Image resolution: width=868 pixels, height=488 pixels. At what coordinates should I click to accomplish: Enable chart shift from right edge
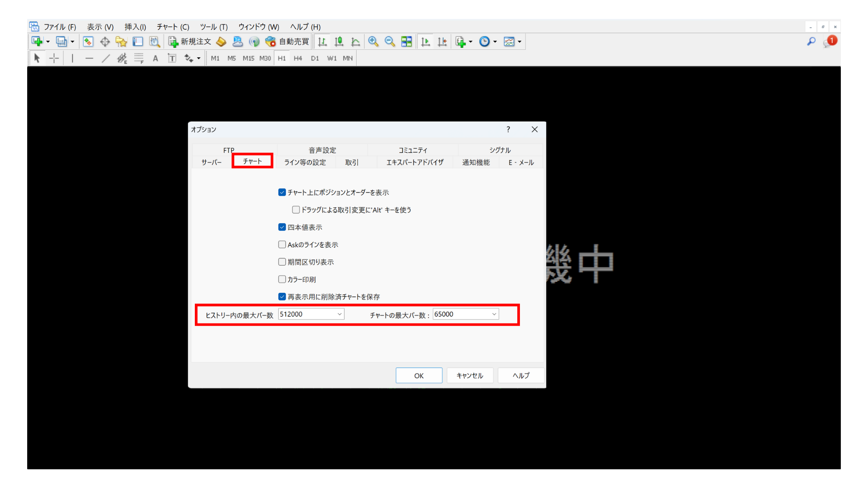(x=442, y=42)
